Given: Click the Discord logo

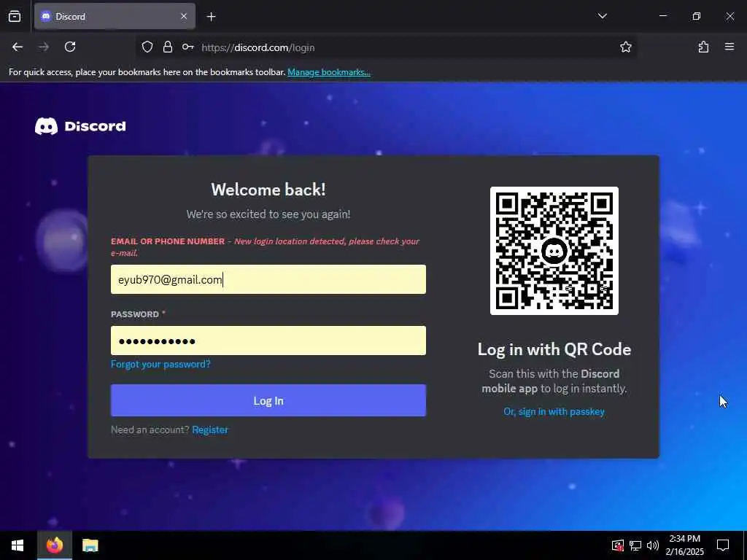Looking at the screenshot, I should pyautogui.click(x=80, y=126).
